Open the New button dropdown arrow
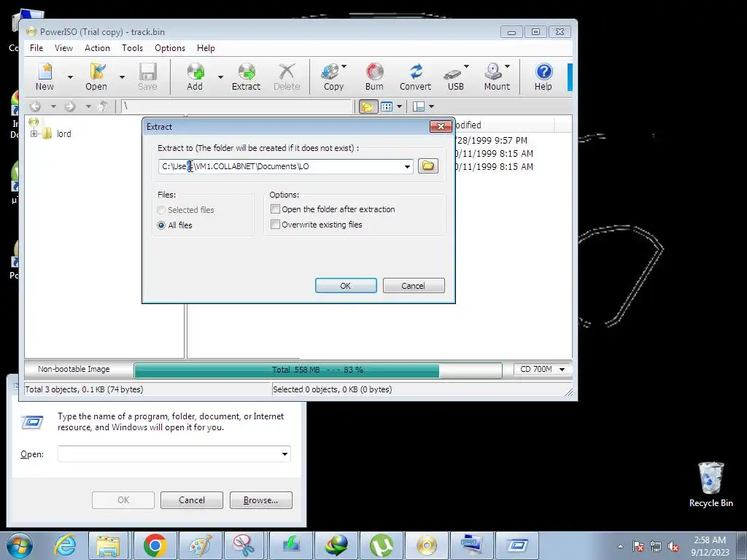The image size is (747, 560). (x=70, y=77)
